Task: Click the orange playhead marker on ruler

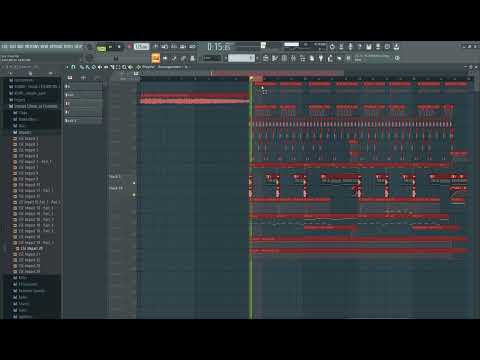Action: pos(252,78)
